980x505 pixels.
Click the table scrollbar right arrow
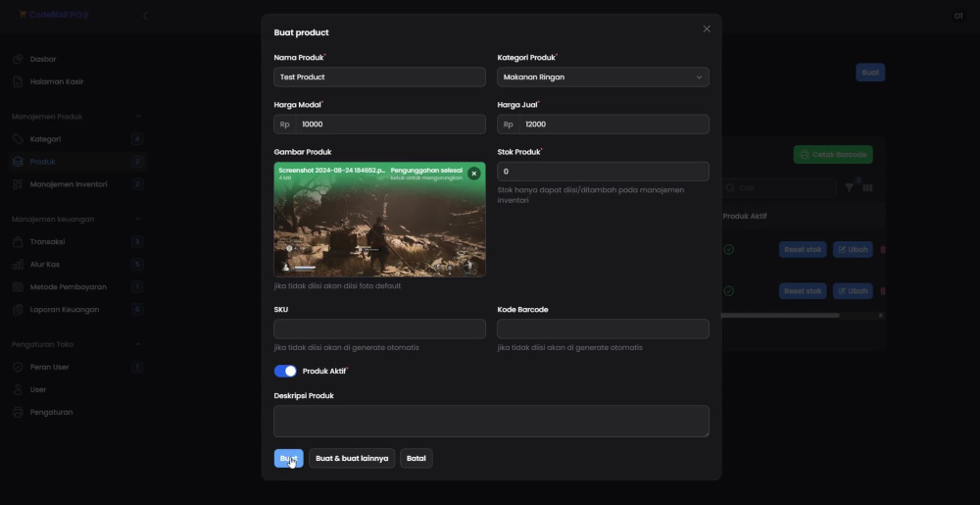click(x=881, y=315)
